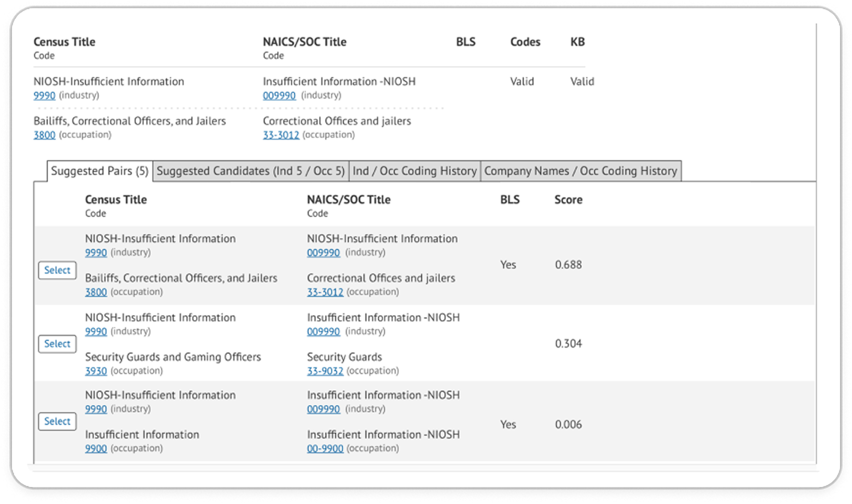Open industry code 9990 in top summary

click(x=44, y=96)
